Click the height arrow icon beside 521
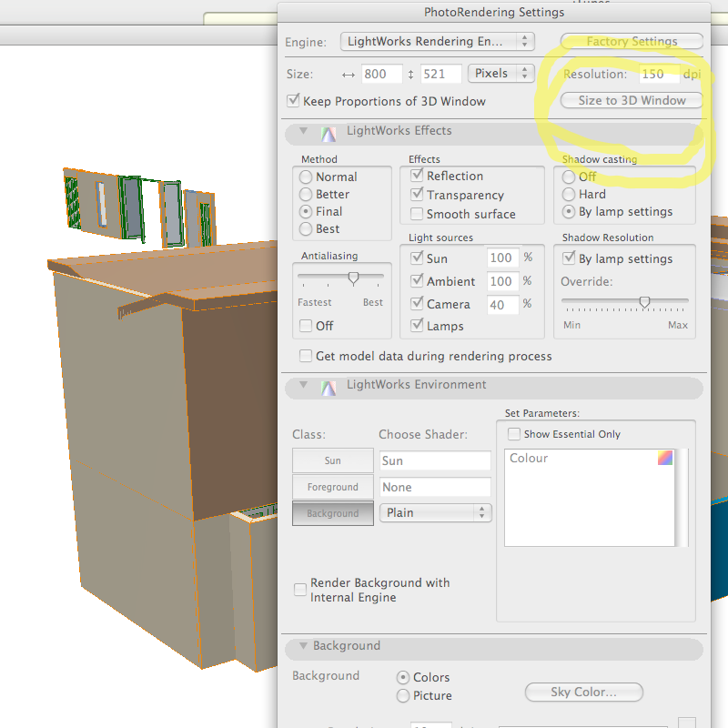Viewport: 728px width, 728px height. click(x=410, y=75)
